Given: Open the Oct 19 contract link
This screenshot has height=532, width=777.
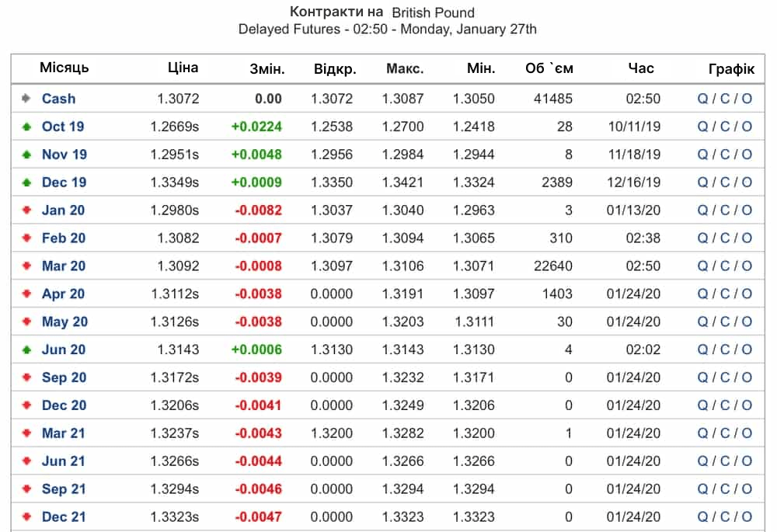Looking at the screenshot, I should coord(63,127).
